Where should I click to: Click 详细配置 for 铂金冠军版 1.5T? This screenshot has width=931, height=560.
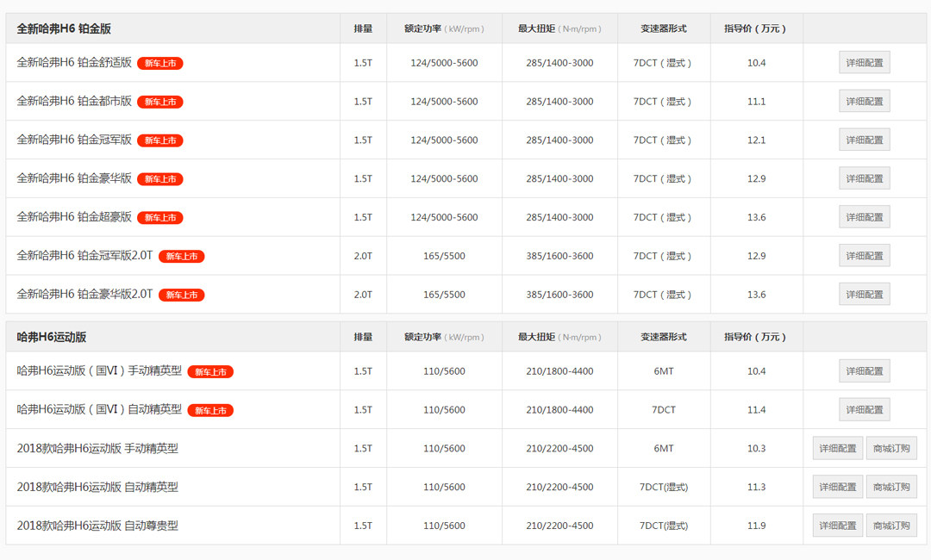(864, 140)
